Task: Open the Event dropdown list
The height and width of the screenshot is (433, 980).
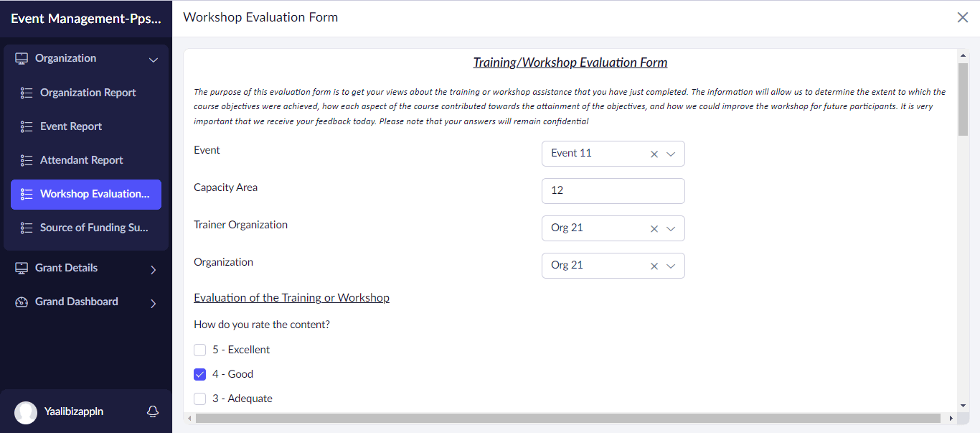Action: coord(671,154)
